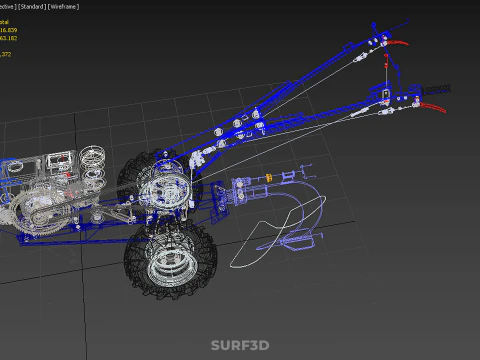Select the lower front tractor wheel
This screenshot has height=360, width=480.
(170, 258)
